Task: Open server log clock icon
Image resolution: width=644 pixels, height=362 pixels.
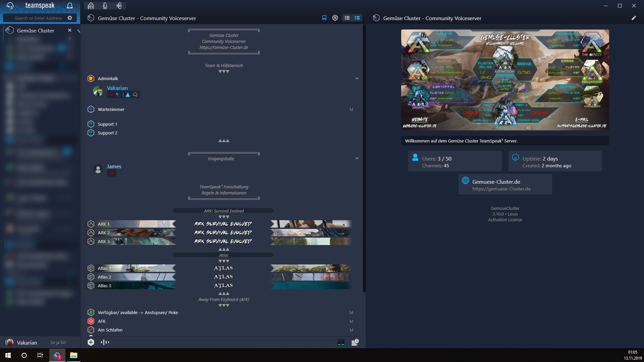Action: tap(355, 342)
